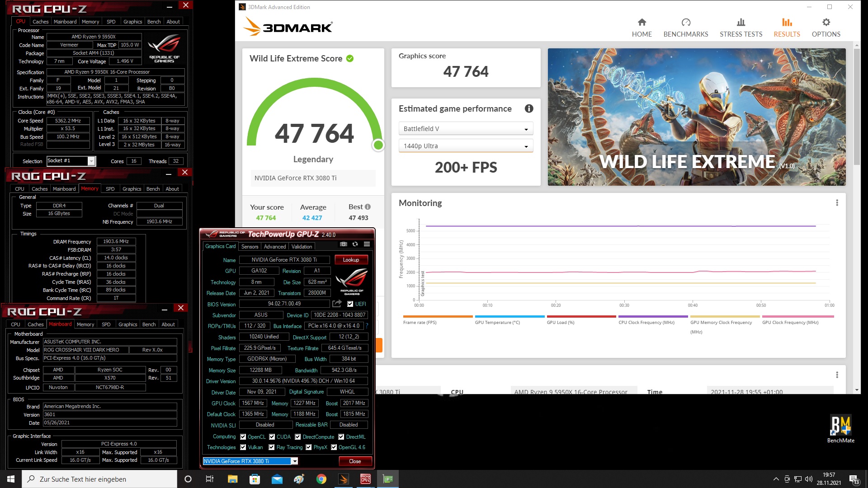Open BENCHMARKS in 3DMark navigation
The height and width of the screenshot is (488, 868).
[685, 28]
